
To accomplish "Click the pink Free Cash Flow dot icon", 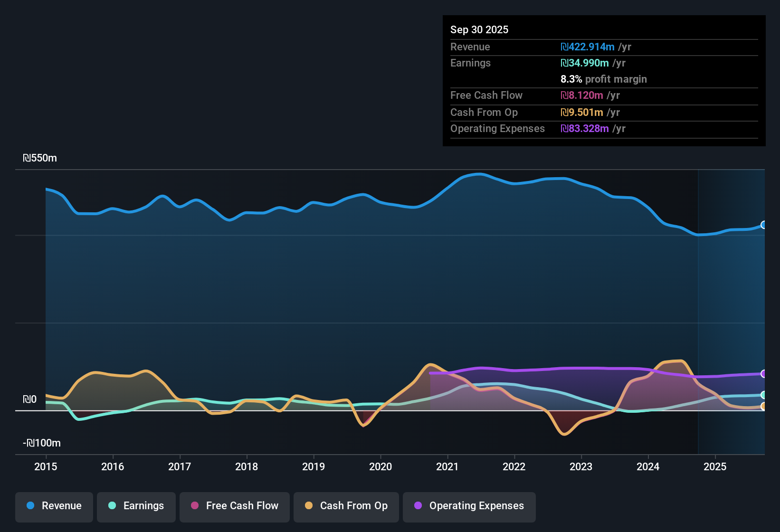I will click(194, 506).
